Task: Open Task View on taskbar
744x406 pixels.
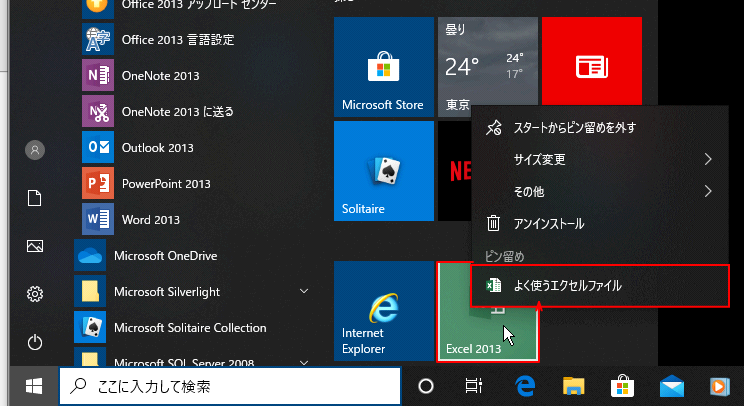Action: click(474, 386)
